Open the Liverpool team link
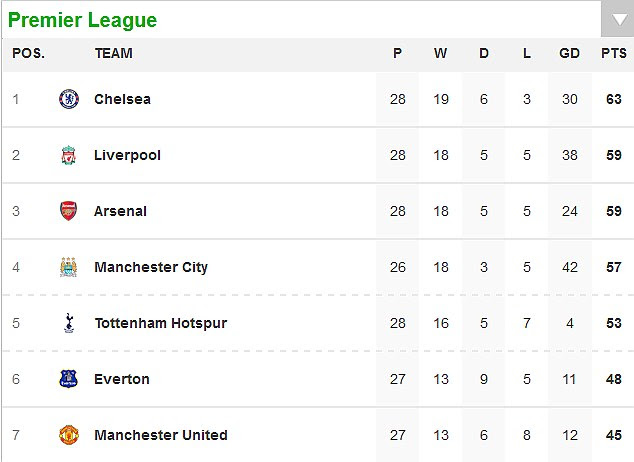The width and height of the screenshot is (634, 462). (127, 155)
